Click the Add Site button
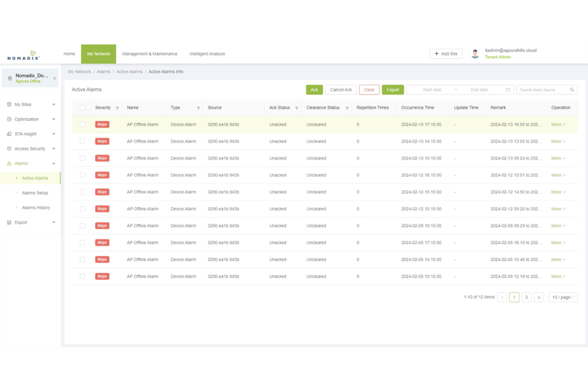 pos(446,54)
